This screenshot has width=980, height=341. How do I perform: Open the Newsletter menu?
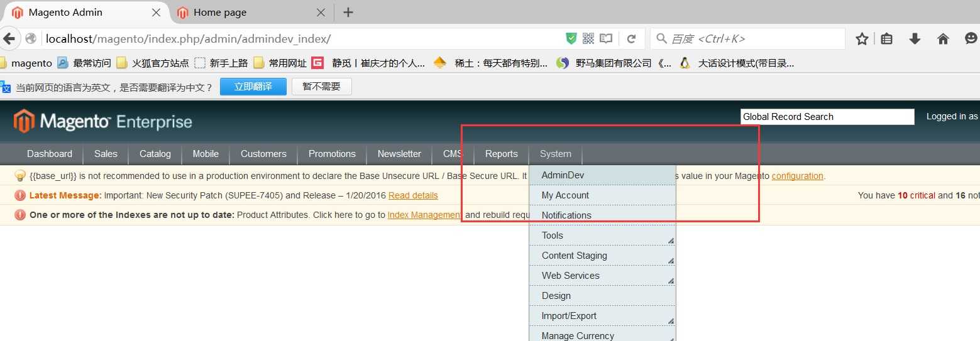399,154
